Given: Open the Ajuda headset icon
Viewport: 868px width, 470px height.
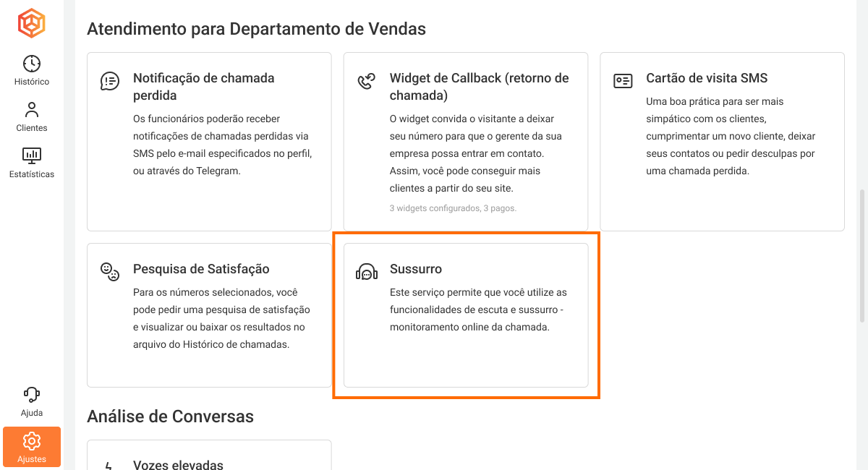Looking at the screenshot, I should point(32,394).
